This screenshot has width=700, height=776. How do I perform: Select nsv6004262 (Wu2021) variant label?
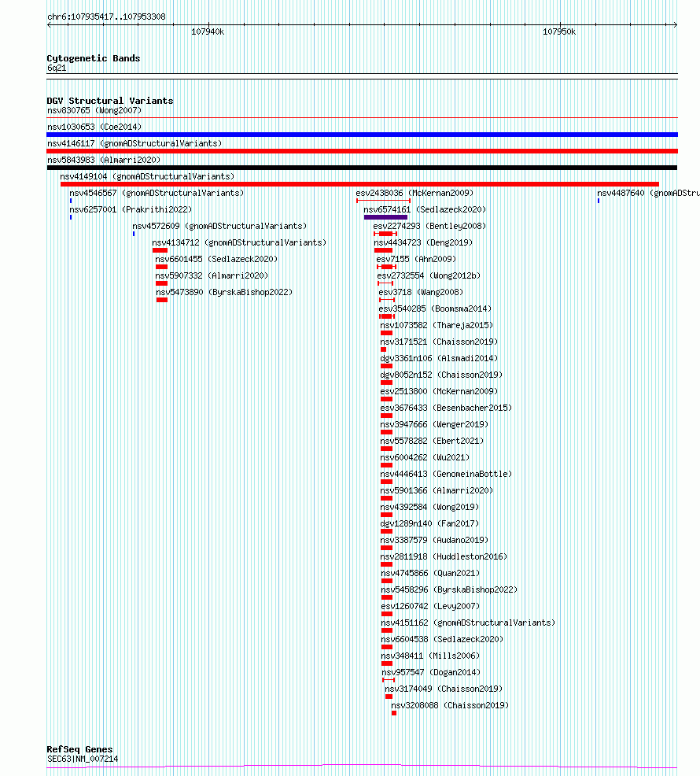click(x=425, y=458)
